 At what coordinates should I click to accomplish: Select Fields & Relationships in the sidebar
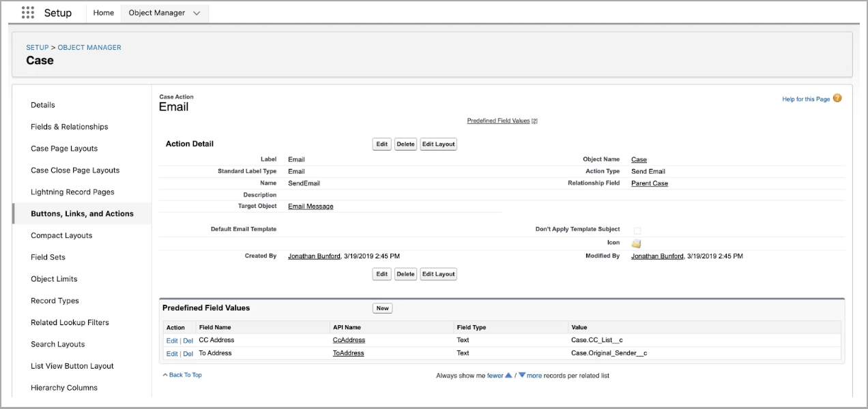click(x=70, y=126)
